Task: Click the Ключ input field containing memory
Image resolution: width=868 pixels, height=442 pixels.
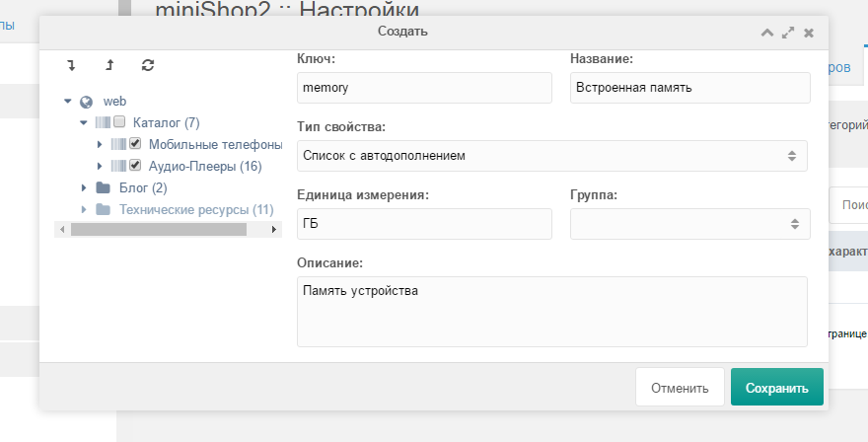Action: pos(424,88)
